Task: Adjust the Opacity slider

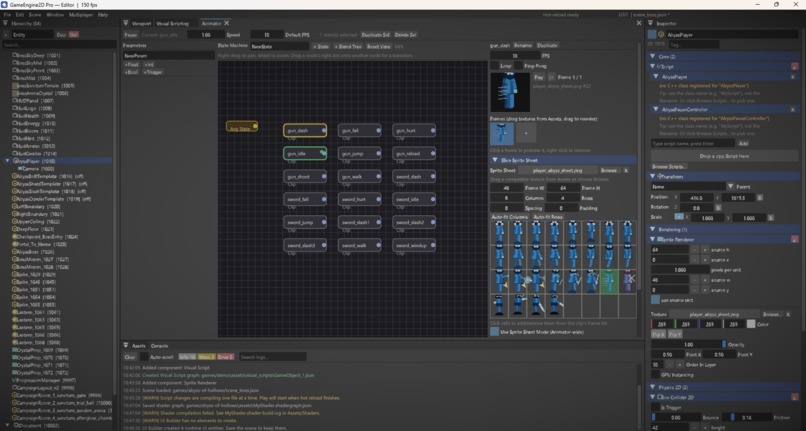Action: point(689,345)
